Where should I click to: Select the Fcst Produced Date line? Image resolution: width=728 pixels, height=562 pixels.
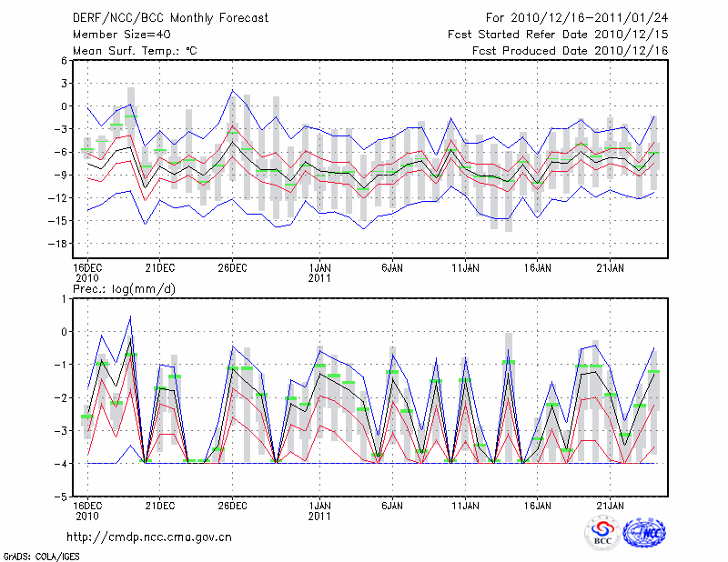coord(571,50)
